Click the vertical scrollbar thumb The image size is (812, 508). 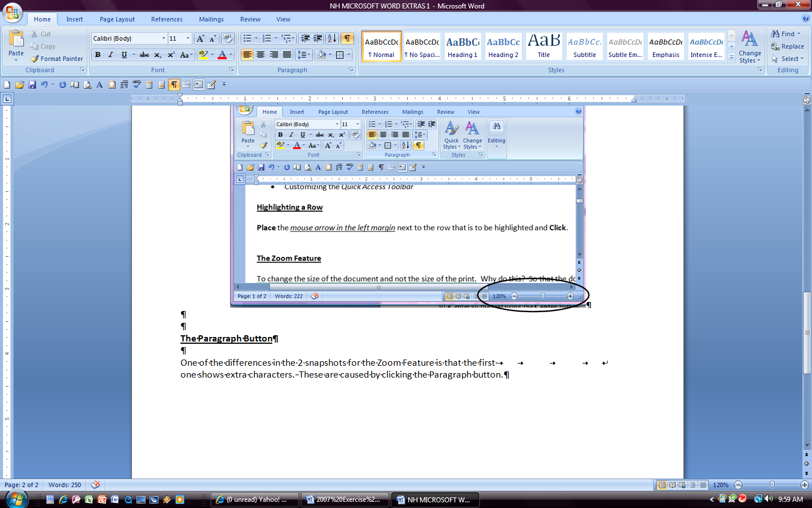(806, 333)
